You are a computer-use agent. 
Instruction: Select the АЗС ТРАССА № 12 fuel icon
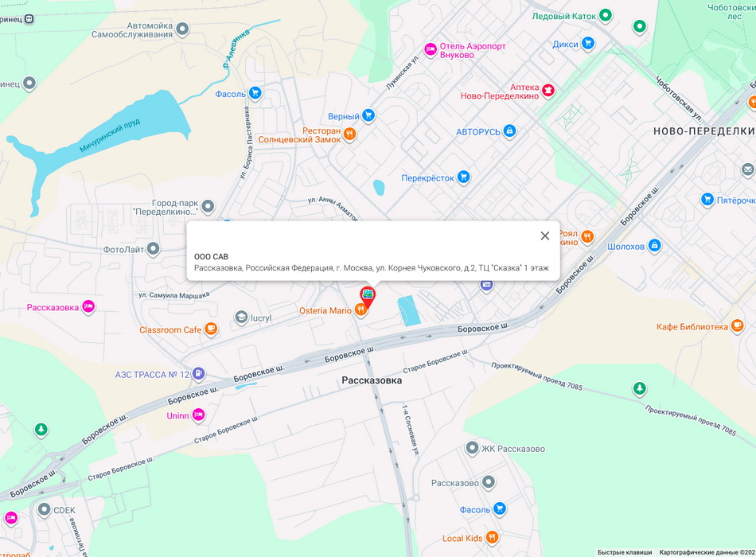(199, 373)
